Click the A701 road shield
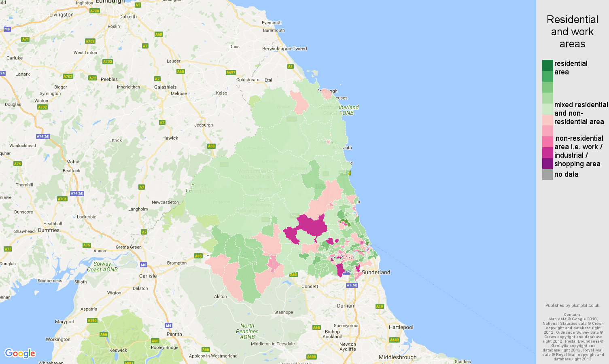Screen dimensions: 609x364 click(x=62, y=199)
